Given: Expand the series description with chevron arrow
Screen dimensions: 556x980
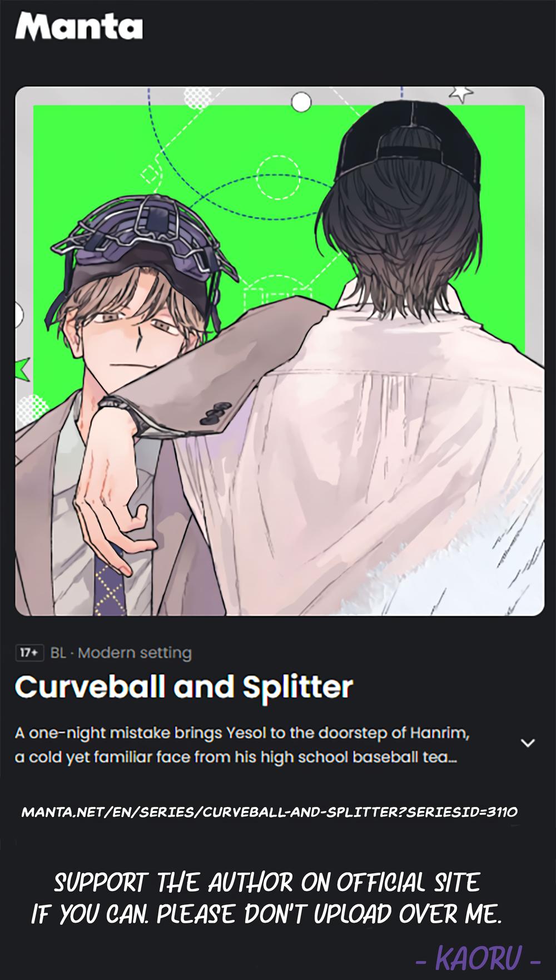Looking at the screenshot, I should 527,743.
